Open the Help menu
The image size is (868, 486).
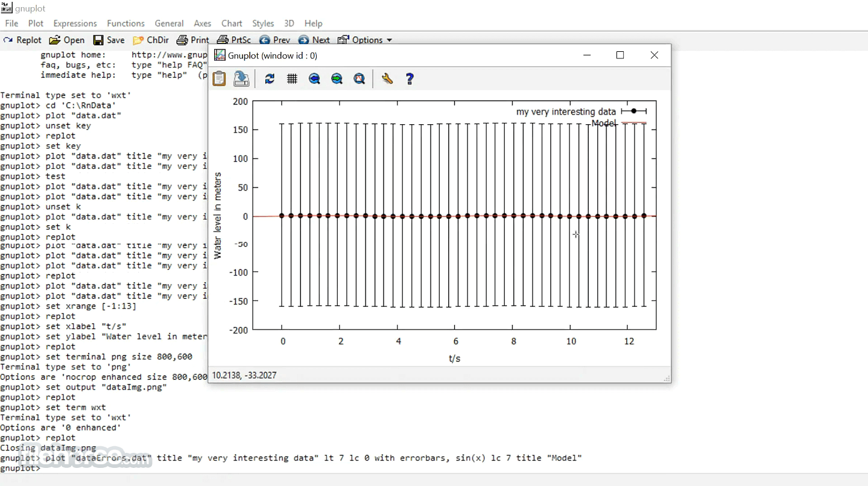pos(313,24)
